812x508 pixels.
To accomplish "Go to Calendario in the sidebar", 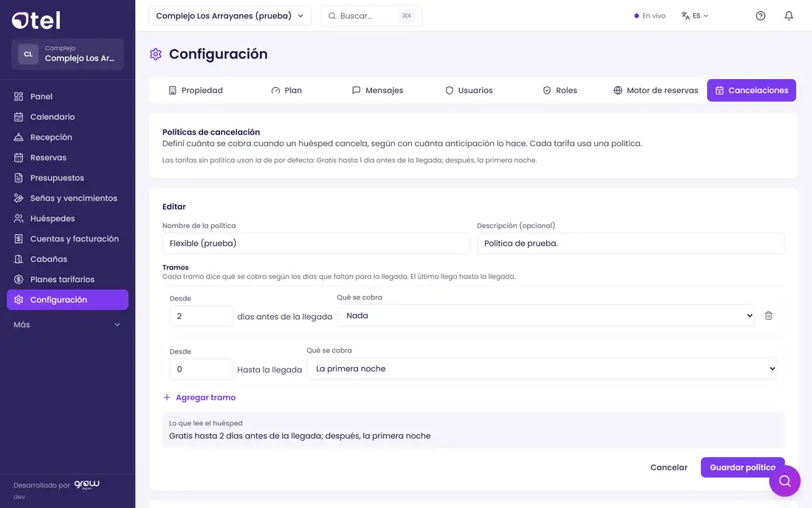I will click(x=67, y=117).
